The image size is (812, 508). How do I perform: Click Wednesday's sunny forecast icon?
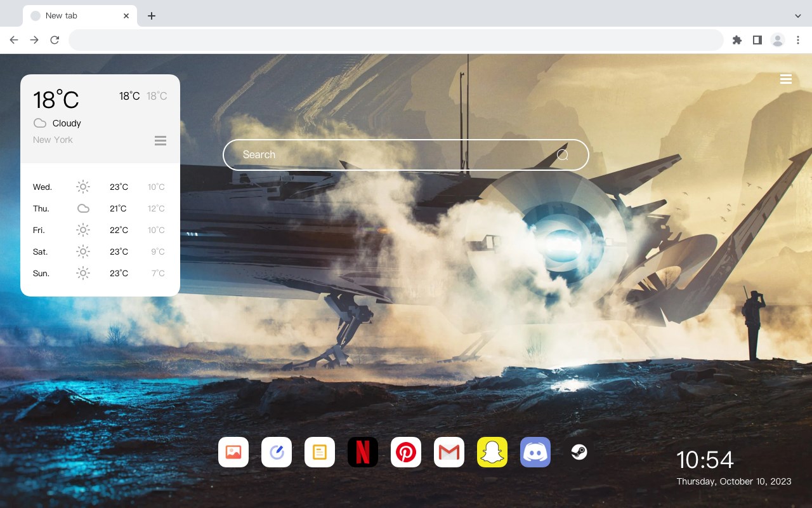pyautogui.click(x=83, y=187)
